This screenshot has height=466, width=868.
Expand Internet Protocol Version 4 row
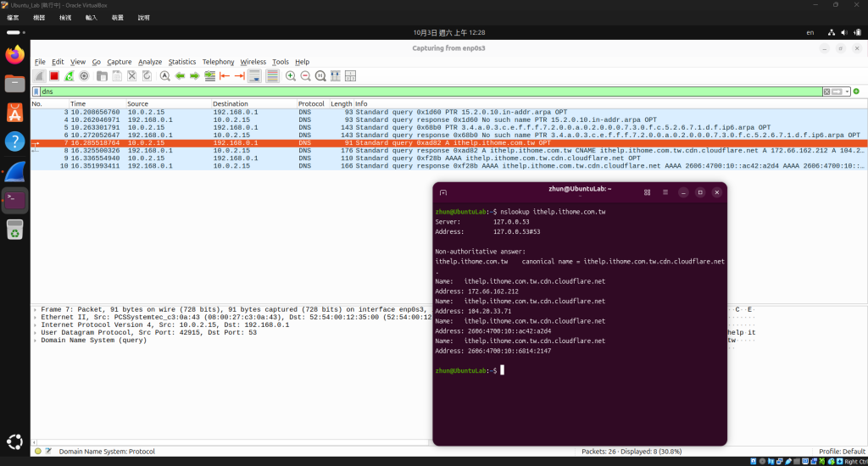tap(35, 325)
